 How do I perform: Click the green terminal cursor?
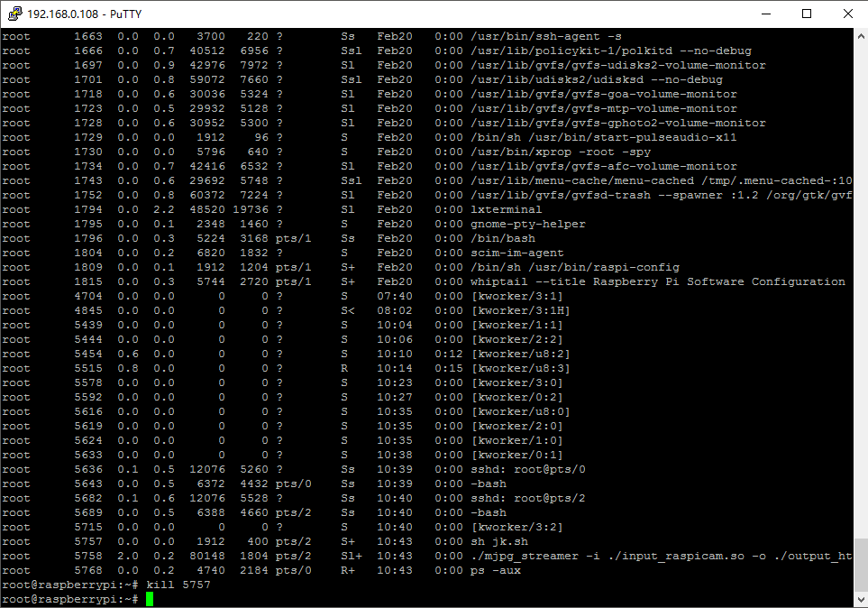[x=150, y=599]
